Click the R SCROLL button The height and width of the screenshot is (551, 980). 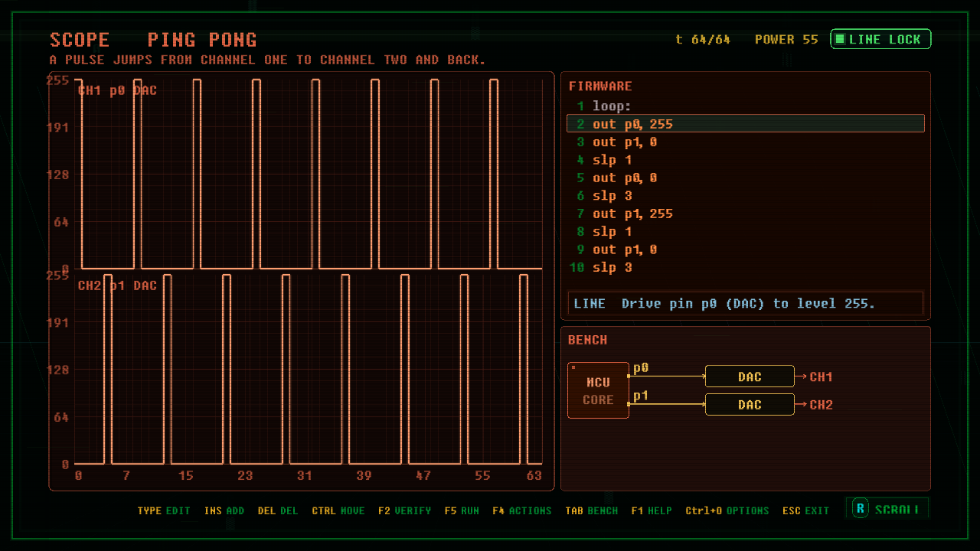887,509
